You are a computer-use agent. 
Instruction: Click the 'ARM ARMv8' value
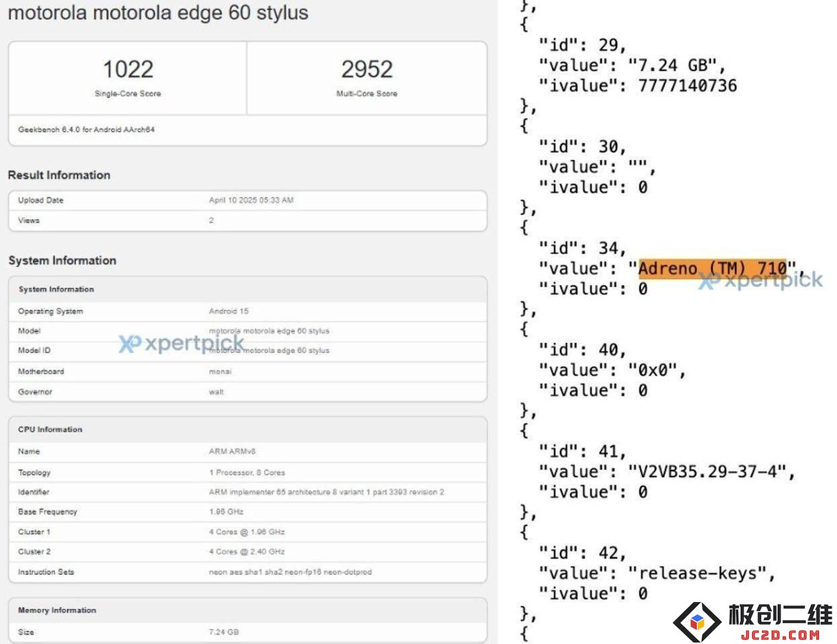pyautogui.click(x=232, y=452)
